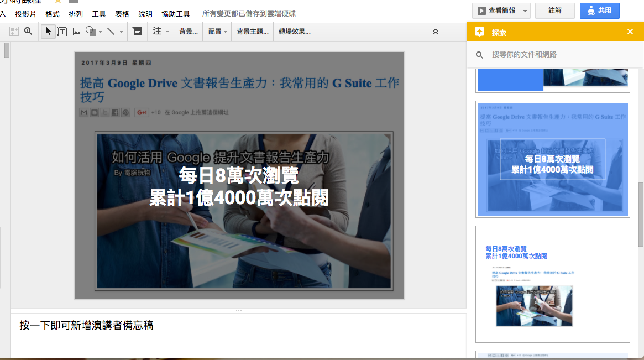The height and width of the screenshot is (360, 644).
Task: Select the text box tool
Action: (x=62, y=31)
